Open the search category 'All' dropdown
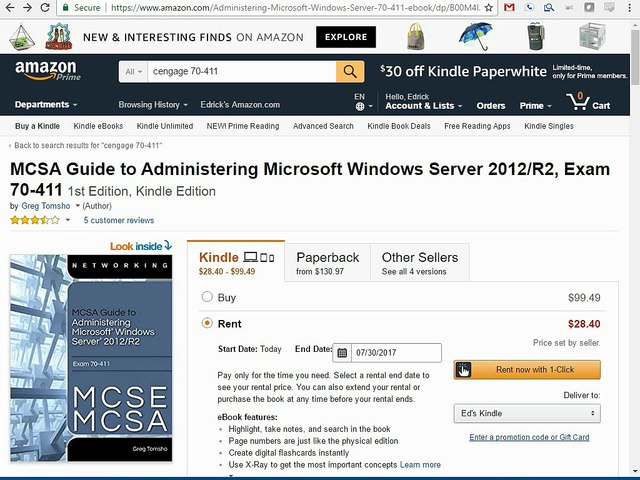 tap(132, 72)
